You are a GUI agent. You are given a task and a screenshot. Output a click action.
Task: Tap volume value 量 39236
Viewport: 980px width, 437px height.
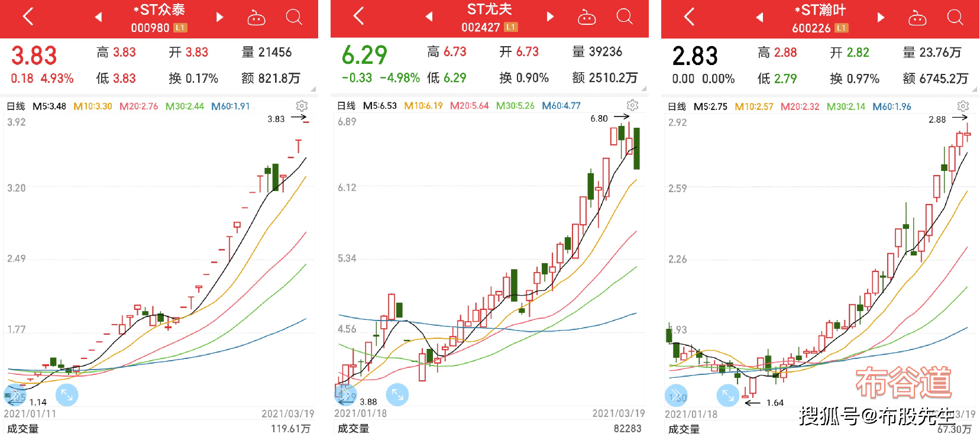(x=597, y=51)
